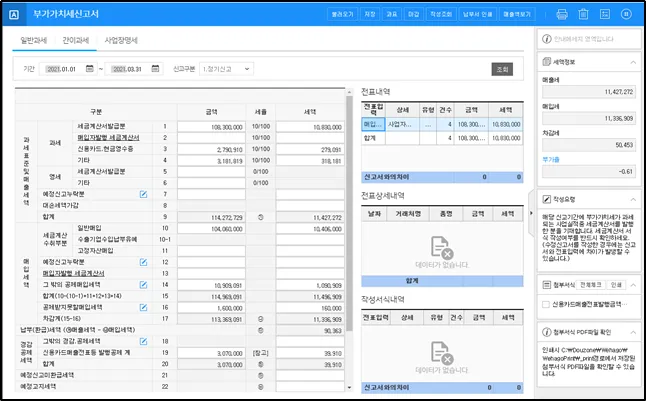Viewport: 646px width, 401px height.
Task: Switch to the 일반과세 tab
Action: 34,40
